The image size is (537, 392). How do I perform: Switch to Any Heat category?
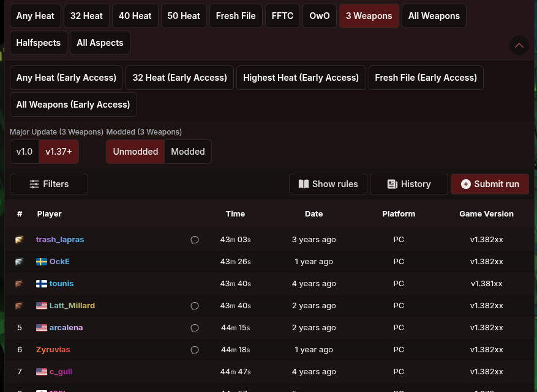(x=36, y=16)
